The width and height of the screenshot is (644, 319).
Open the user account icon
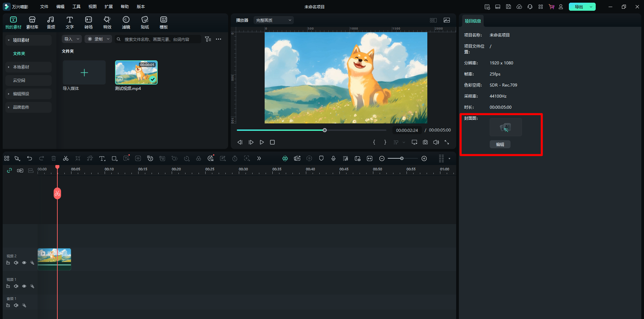click(561, 7)
